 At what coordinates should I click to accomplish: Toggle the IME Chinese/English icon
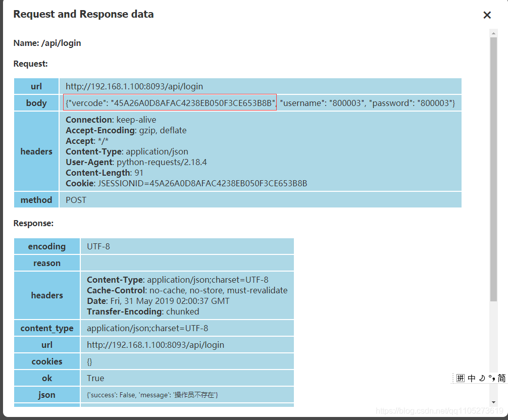coord(472,378)
